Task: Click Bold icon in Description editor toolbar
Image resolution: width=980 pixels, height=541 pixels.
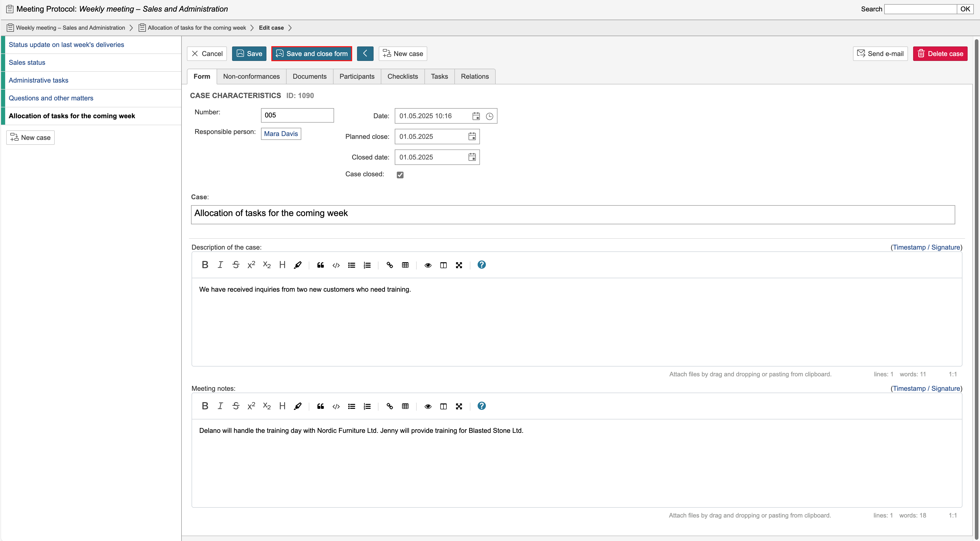Action: [x=205, y=265]
